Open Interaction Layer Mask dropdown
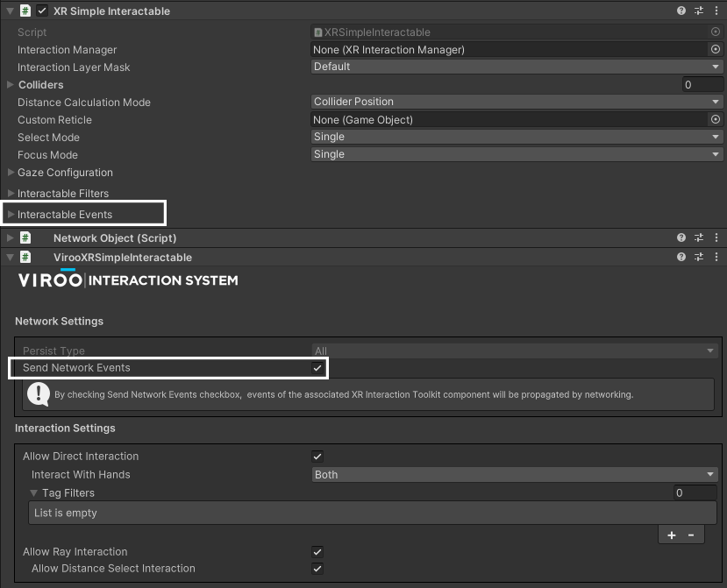Image resolution: width=727 pixels, height=588 pixels. pos(517,67)
